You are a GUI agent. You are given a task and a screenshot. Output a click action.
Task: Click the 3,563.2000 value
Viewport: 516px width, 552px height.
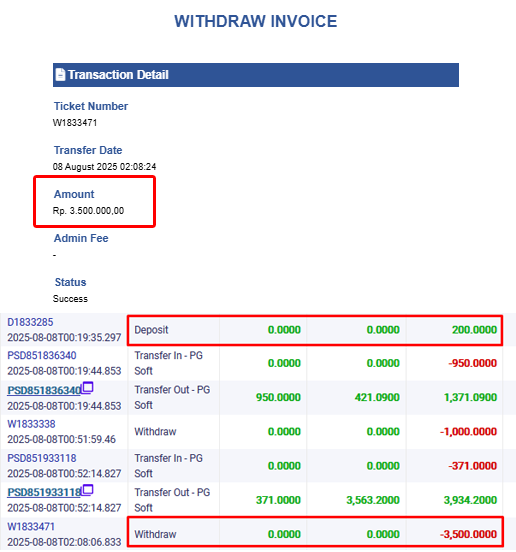pos(373,500)
